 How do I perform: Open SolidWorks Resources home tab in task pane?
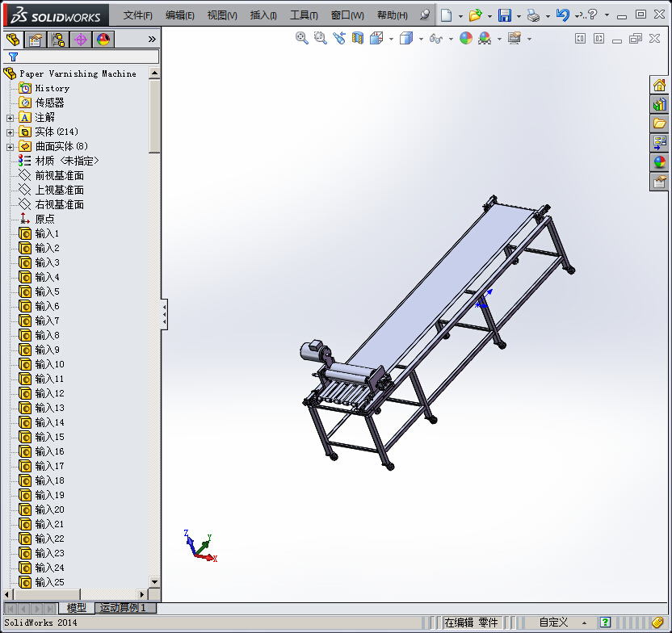pos(659,86)
